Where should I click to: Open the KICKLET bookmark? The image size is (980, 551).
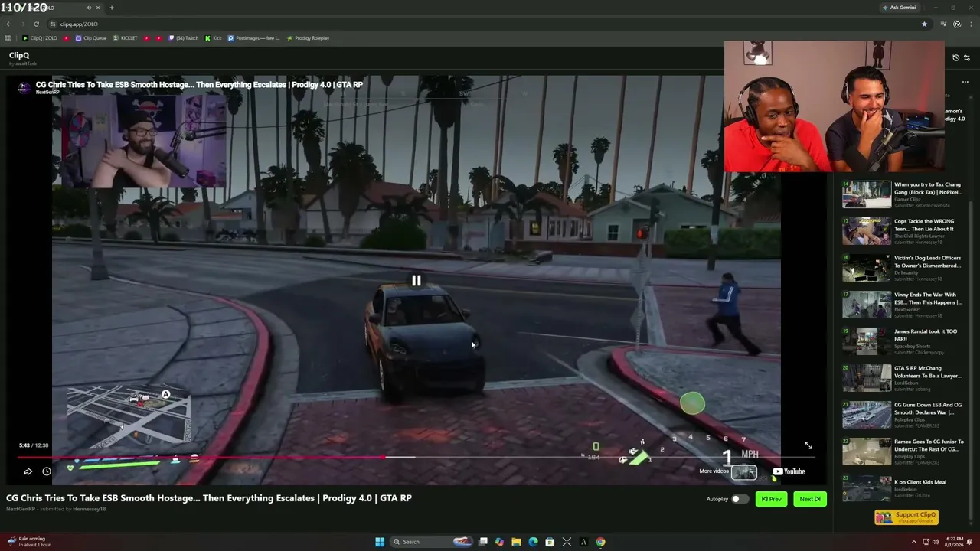pyautogui.click(x=126, y=38)
